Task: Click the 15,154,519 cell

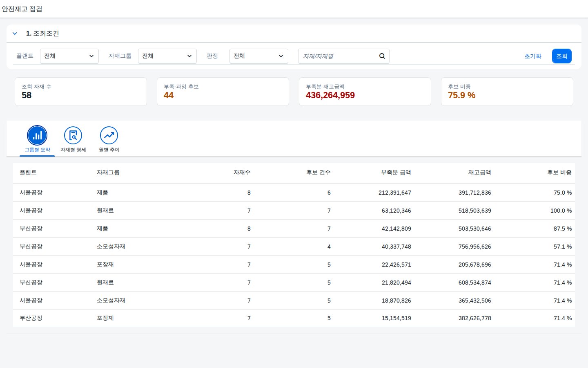Action: click(396, 318)
